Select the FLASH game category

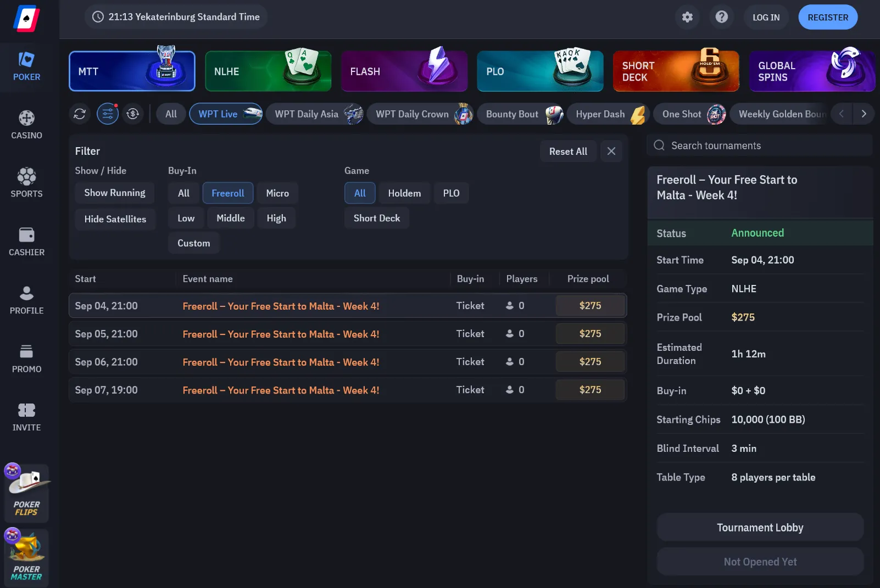tap(404, 71)
